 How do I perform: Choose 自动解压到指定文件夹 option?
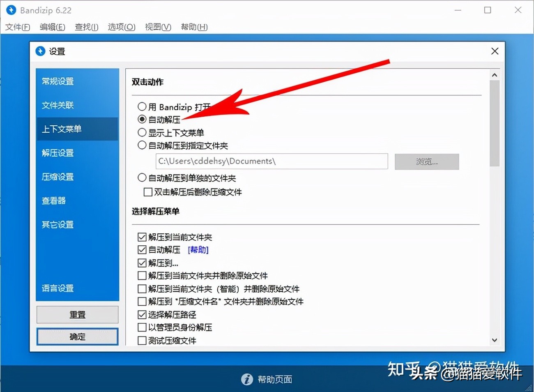coord(142,145)
